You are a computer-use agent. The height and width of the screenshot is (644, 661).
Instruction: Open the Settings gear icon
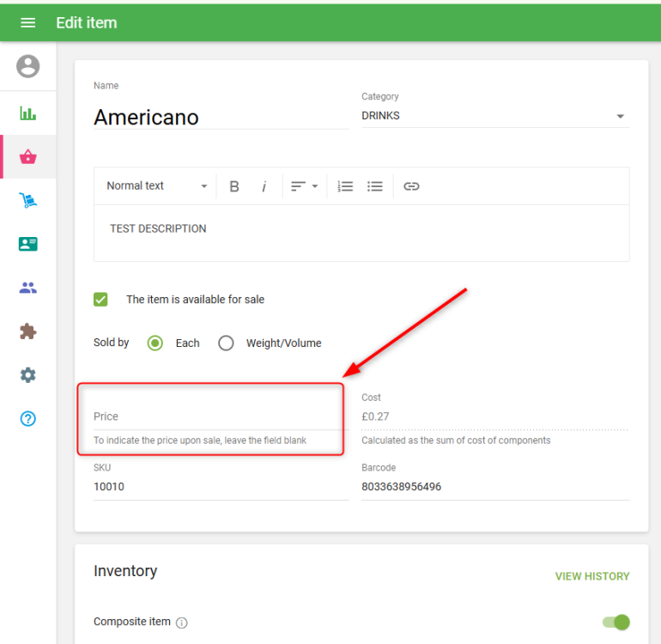coord(28,375)
